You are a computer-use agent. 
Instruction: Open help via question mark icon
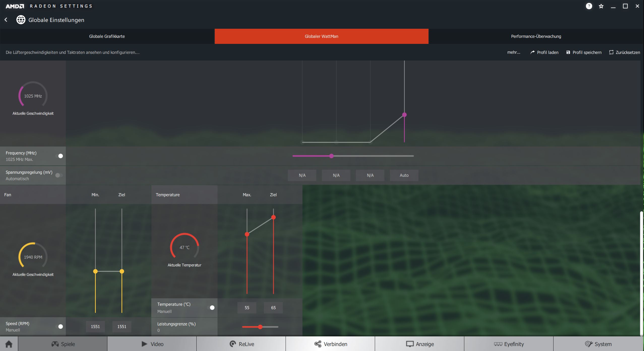tap(589, 6)
